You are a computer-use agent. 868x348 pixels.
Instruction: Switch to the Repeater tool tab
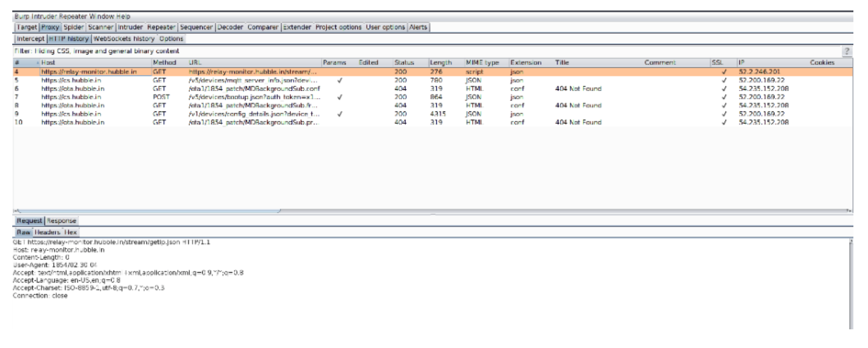pos(161,27)
